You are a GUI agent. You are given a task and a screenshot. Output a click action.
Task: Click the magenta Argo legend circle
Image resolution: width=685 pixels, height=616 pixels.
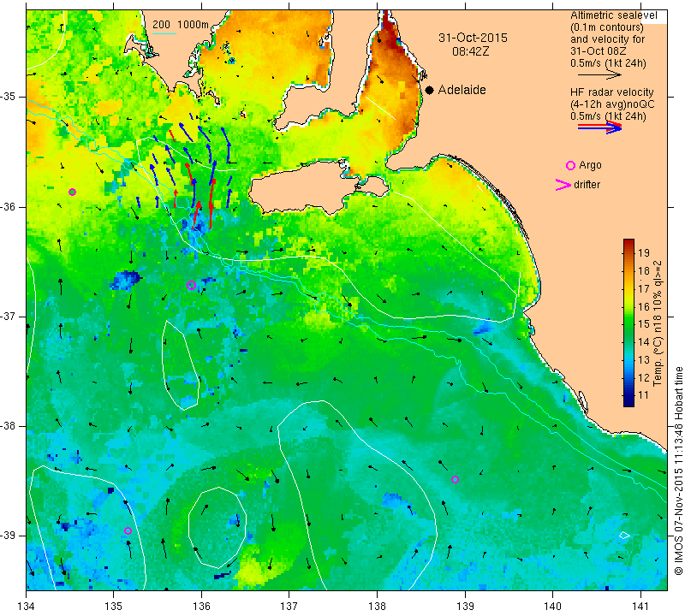pyautogui.click(x=570, y=165)
